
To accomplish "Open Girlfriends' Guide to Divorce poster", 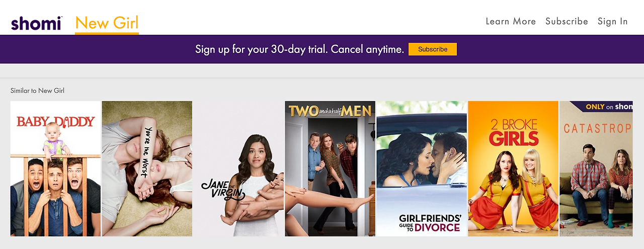I will coord(422,168).
